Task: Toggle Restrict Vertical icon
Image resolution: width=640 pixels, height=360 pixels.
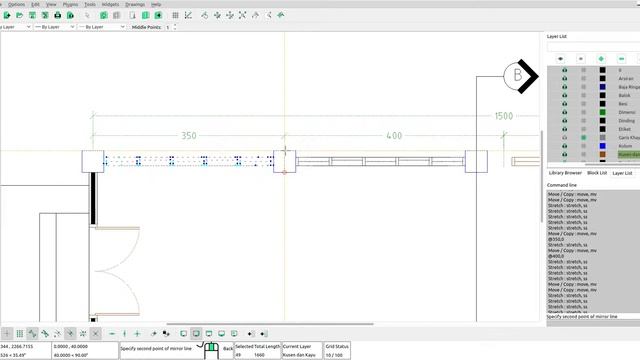Action: tap(125, 334)
